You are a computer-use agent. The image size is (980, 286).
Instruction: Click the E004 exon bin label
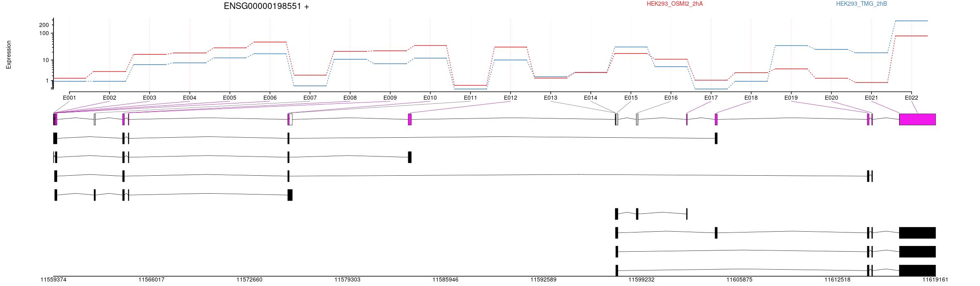click(189, 98)
